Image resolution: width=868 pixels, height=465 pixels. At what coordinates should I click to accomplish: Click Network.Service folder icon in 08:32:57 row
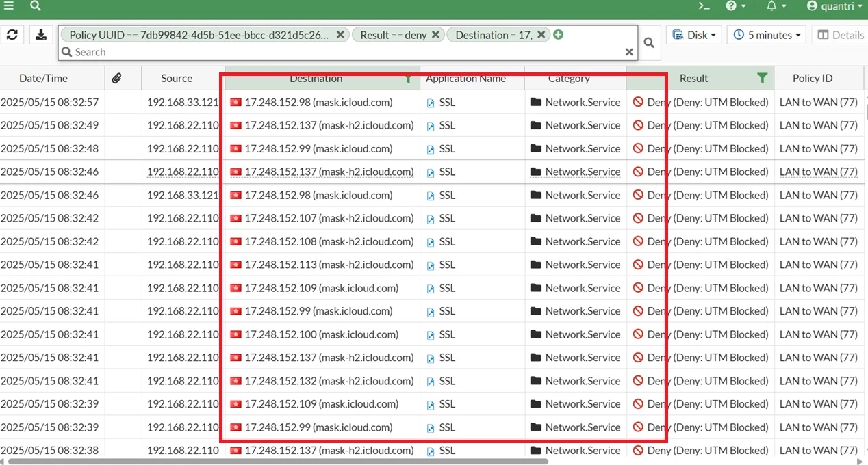point(535,103)
